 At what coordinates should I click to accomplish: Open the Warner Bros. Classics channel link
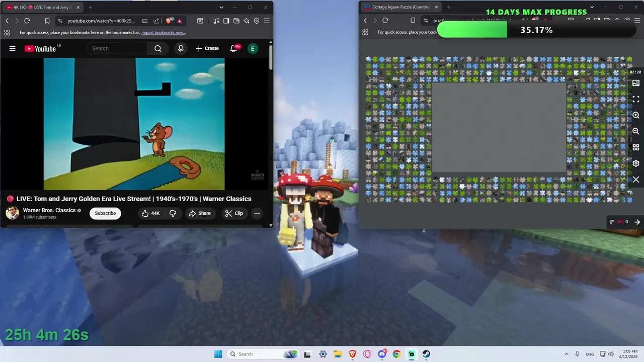[x=49, y=210]
